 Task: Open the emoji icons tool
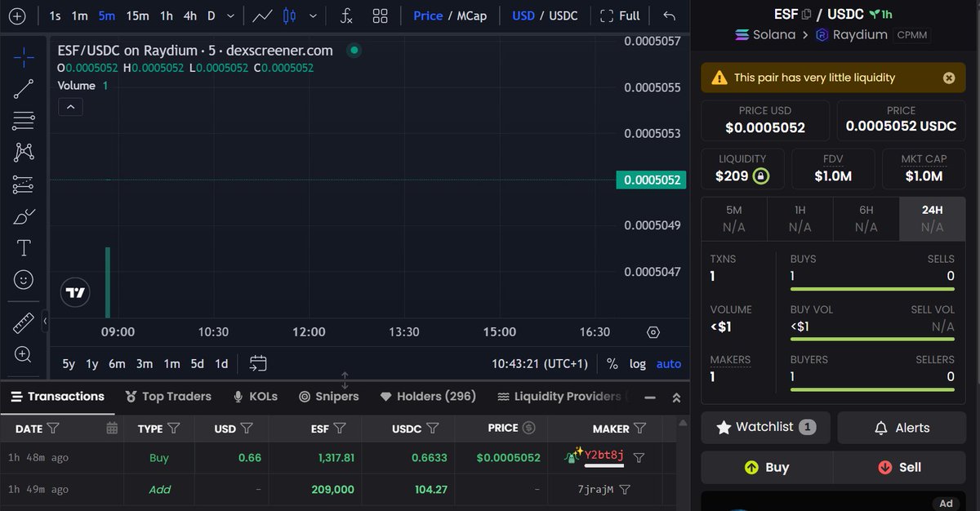24,280
